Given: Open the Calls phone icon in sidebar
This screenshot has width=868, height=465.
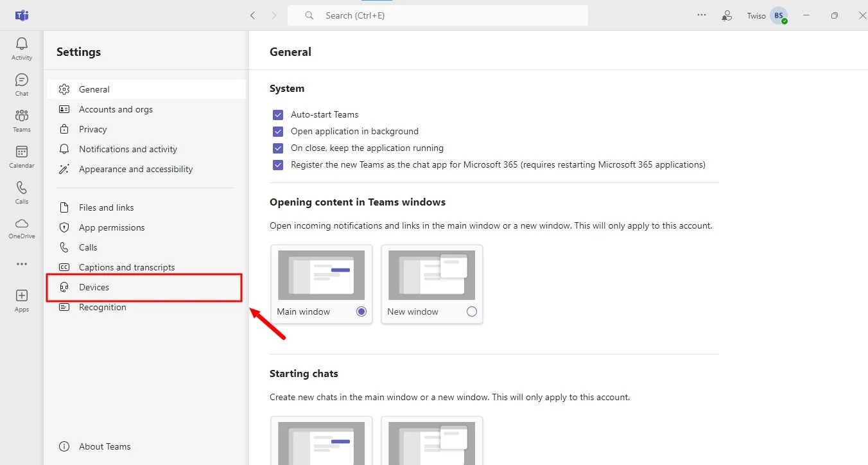Looking at the screenshot, I should (22, 188).
